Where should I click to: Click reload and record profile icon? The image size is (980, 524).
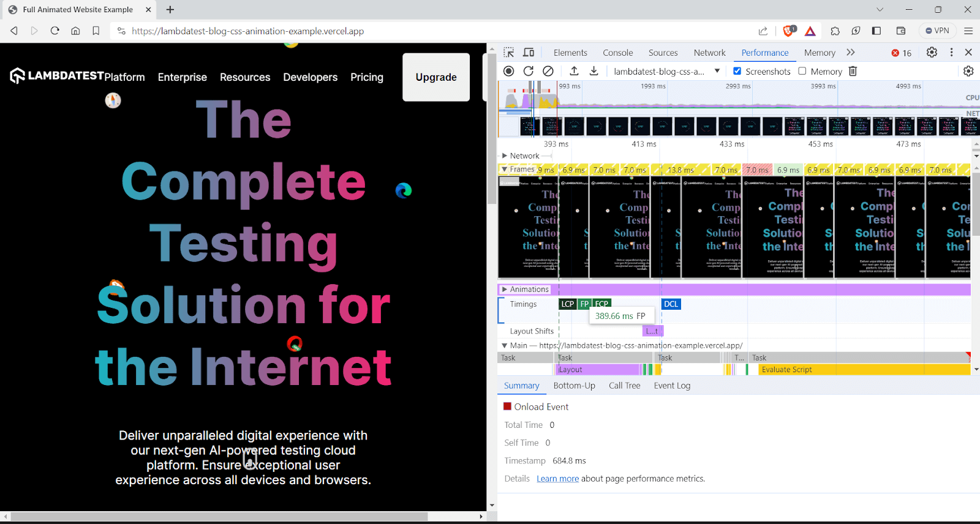point(529,71)
